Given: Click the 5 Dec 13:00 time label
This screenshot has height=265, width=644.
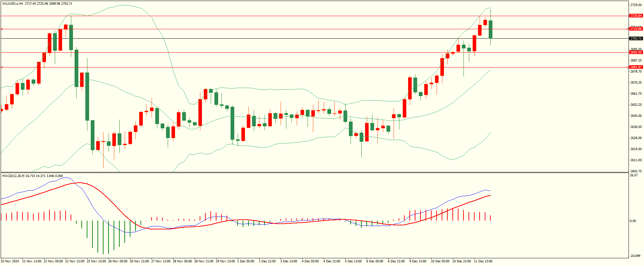Looking at the screenshot, I should 354,261.
